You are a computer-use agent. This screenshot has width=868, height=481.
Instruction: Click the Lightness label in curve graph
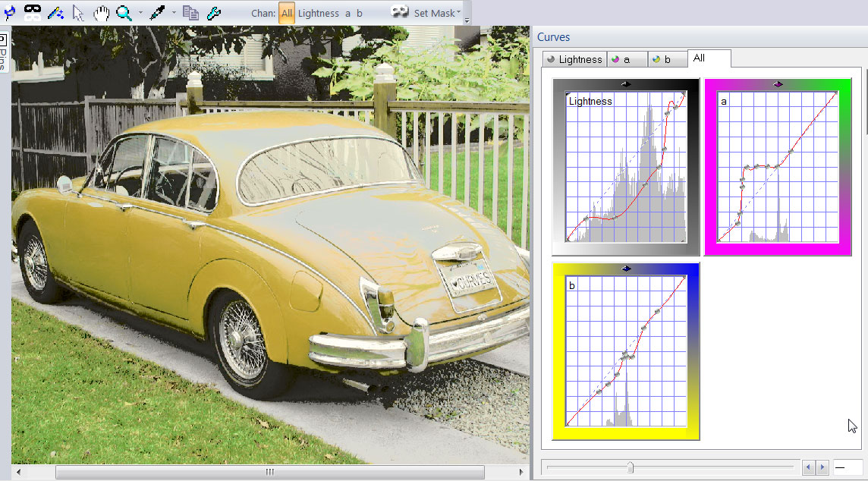pos(590,102)
